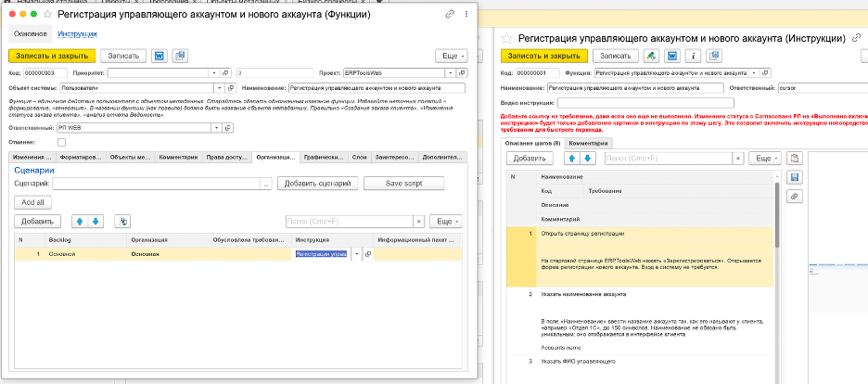Open the Еще menu above scenarios table
868x384 pixels.
pyautogui.click(x=446, y=222)
